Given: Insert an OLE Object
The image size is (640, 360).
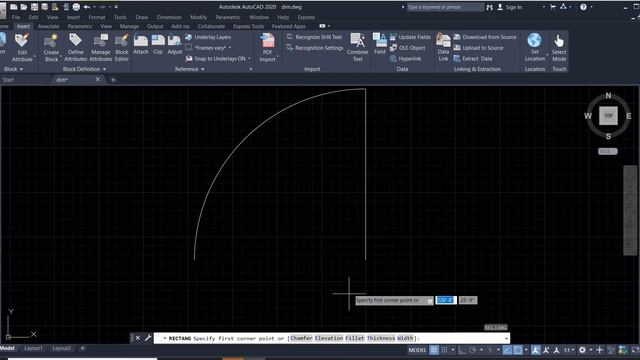Looking at the screenshot, I should (x=408, y=48).
